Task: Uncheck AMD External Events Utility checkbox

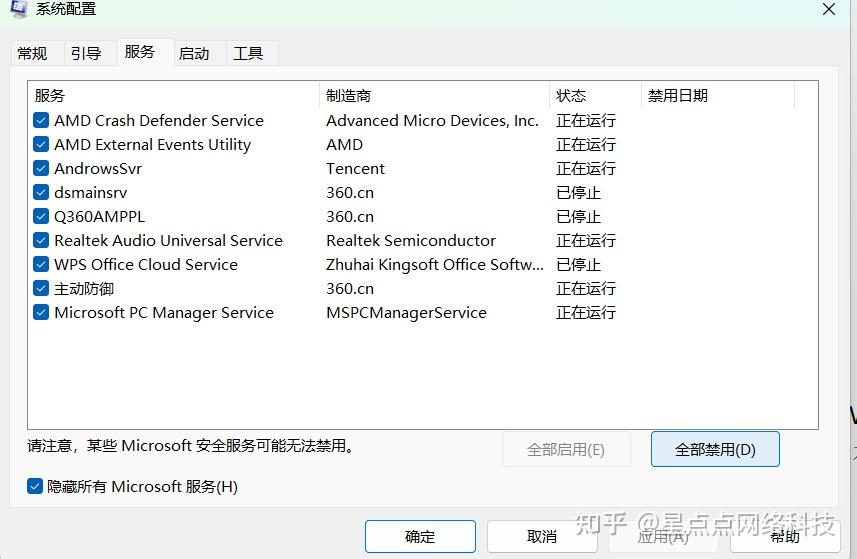Action: click(x=41, y=144)
